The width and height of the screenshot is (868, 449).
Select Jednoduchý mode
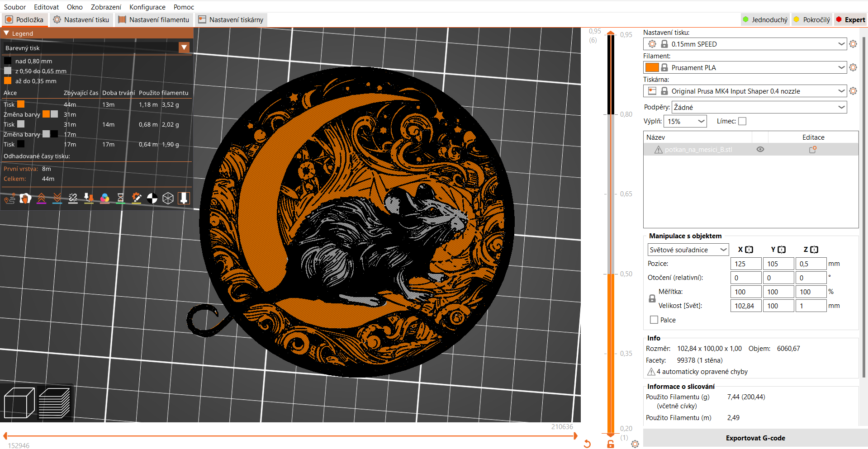(x=765, y=19)
